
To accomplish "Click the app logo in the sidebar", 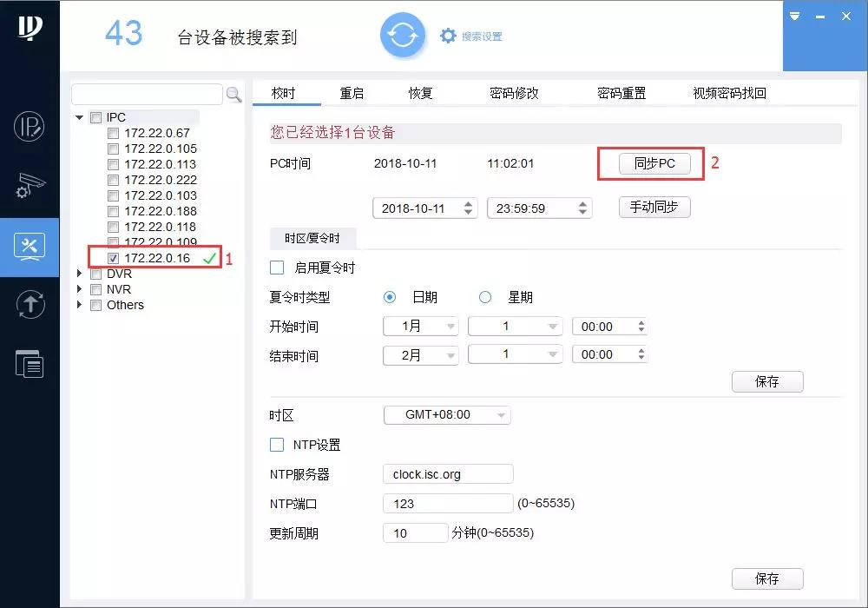I will point(30,28).
